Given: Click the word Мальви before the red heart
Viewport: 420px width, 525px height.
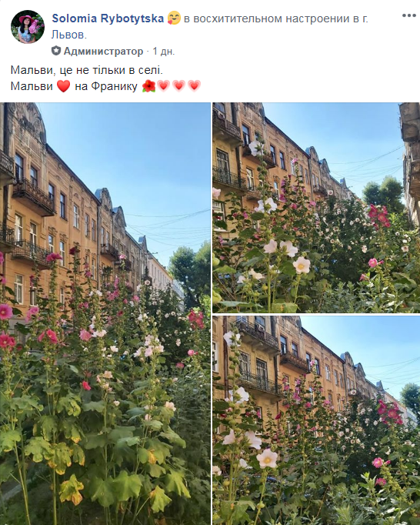Looking at the screenshot, I should 32,86.
